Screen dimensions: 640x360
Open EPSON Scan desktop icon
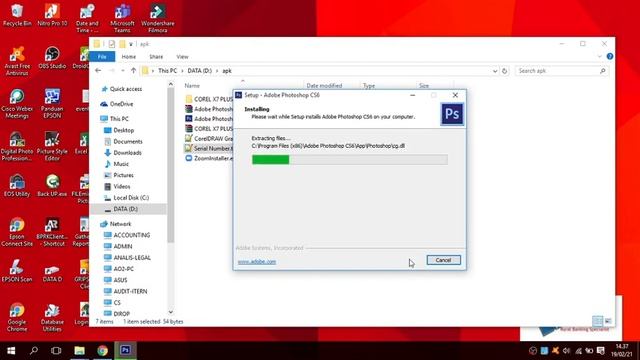click(17, 271)
